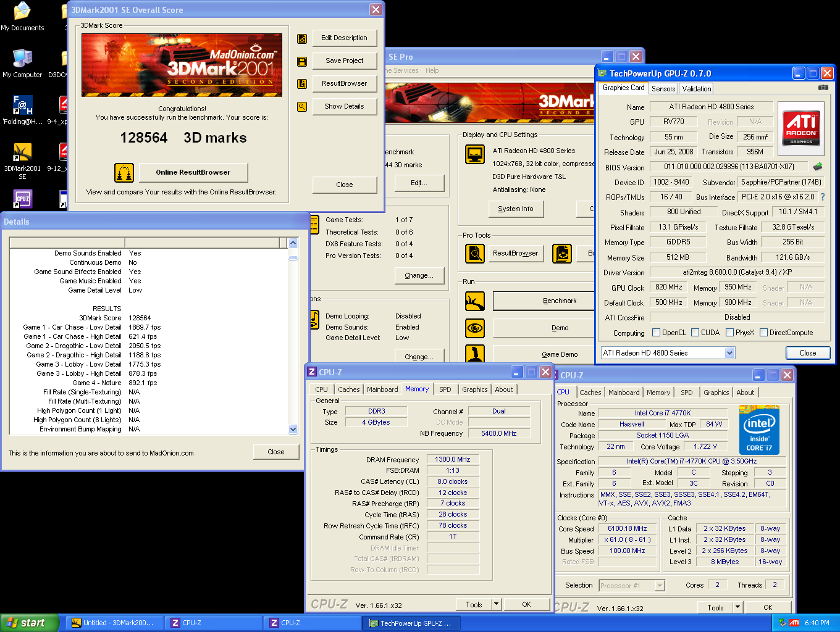Toggle the CUDA checkbox
Screen dimensions: 840x632
pos(695,333)
